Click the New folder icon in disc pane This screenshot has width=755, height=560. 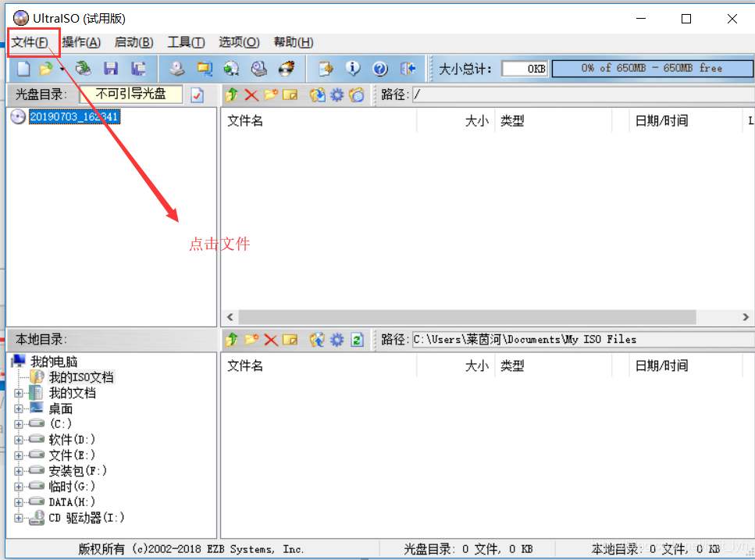(x=271, y=95)
